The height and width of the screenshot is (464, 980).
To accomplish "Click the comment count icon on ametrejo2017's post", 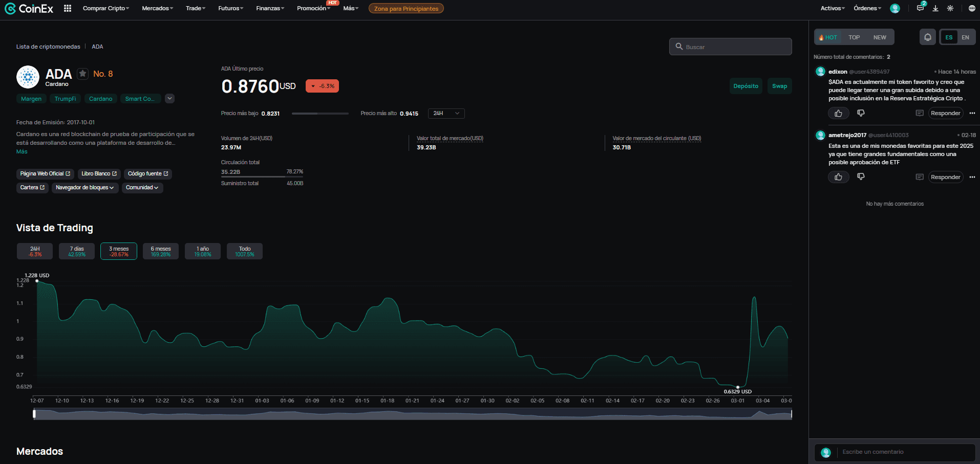I will click(x=920, y=177).
